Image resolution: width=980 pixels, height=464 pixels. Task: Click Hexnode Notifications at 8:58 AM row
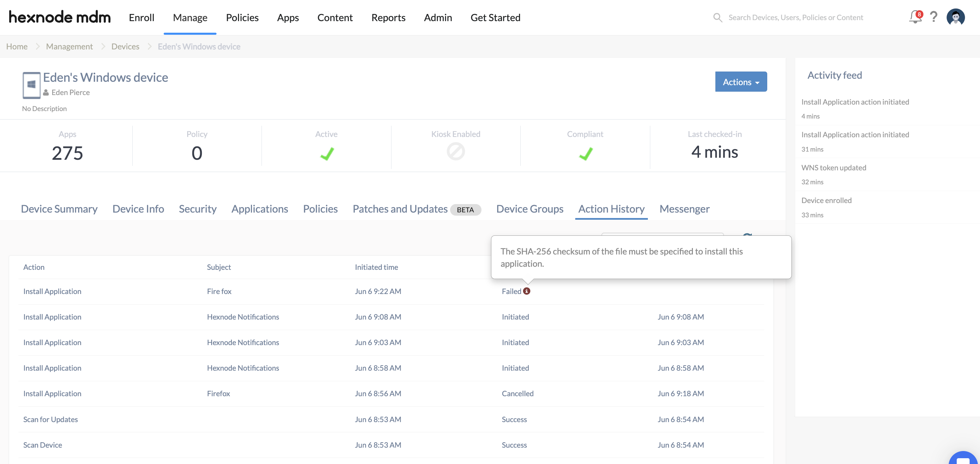pyautogui.click(x=243, y=368)
